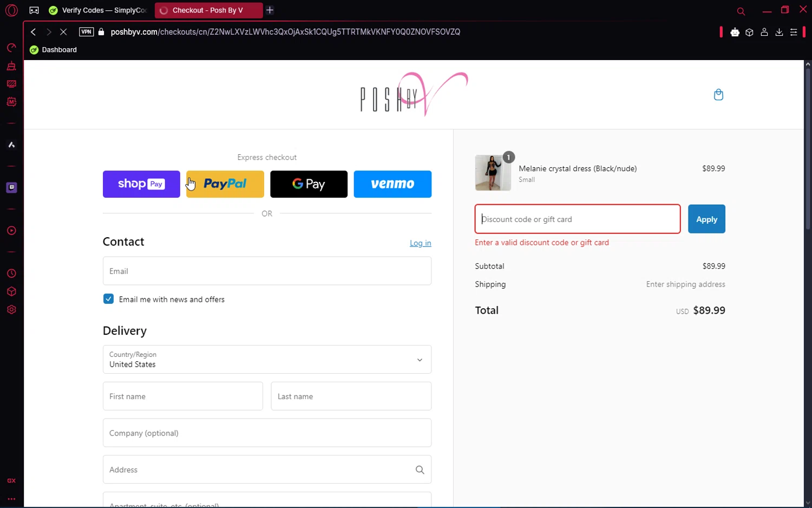The height and width of the screenshot is (508, 812).
Task: Open the robot extension icon in toolbar
Action: (x=735, y=32)
